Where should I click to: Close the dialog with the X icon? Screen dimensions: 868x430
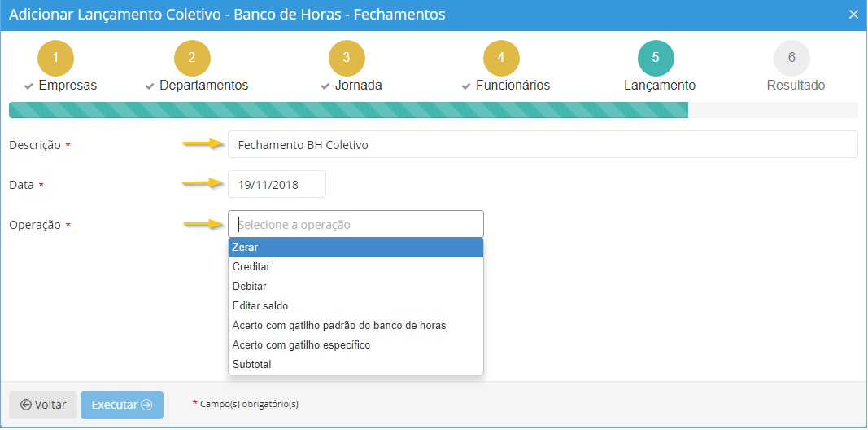point(853,15)
